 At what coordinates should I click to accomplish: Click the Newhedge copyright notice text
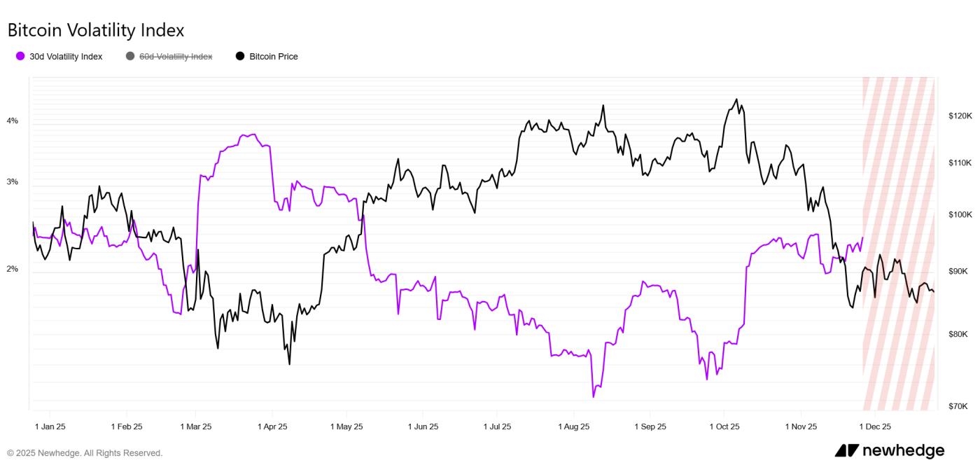point(85,453)
